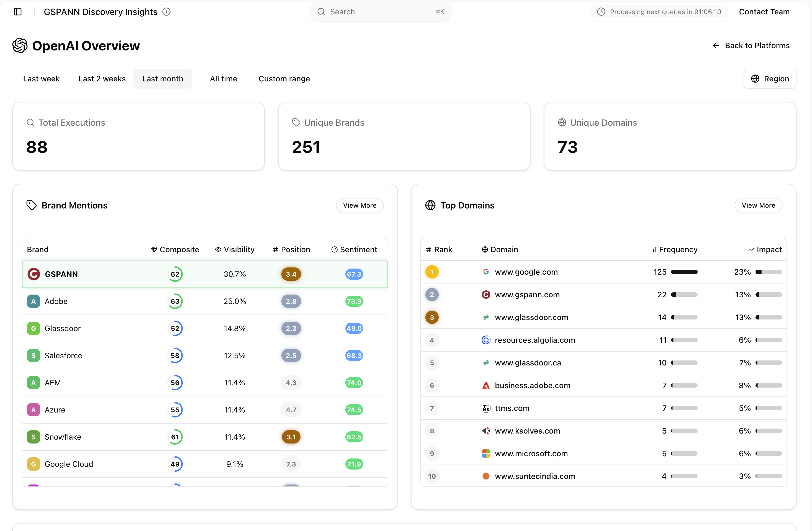Sort by the Sentiment column header
The image size is (812, 531).
[354, 249]
